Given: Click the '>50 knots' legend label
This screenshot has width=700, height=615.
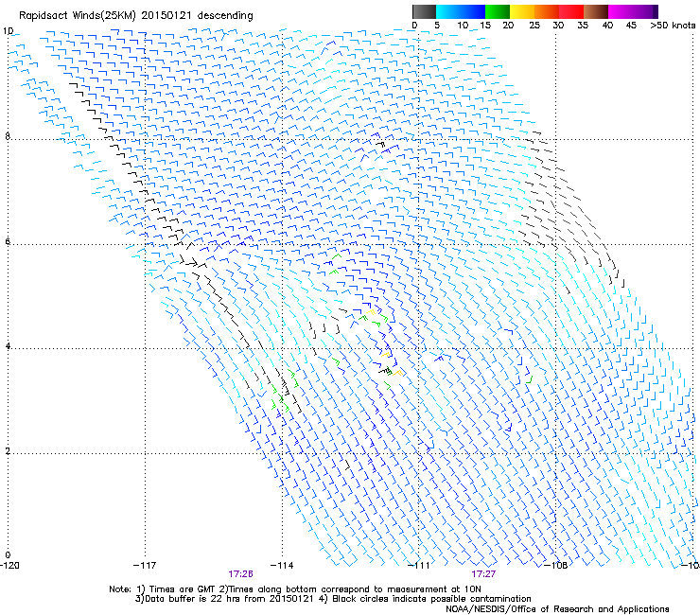Looking at the screenshot, I should pos(673,26).
